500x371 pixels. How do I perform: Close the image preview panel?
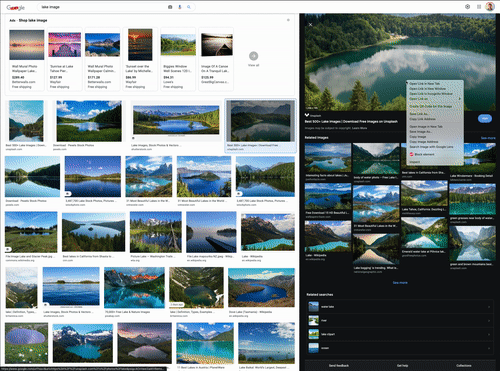310,24
